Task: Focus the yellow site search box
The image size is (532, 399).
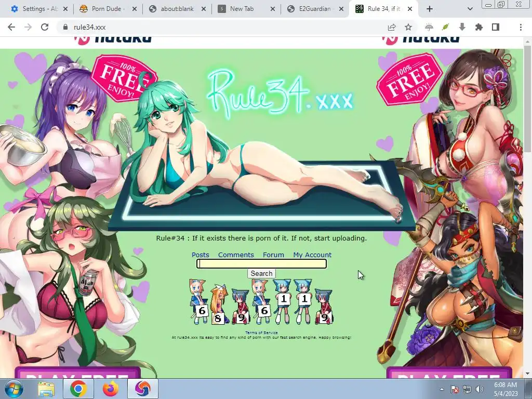Action: pyautogui.click(x=262, y=263)
